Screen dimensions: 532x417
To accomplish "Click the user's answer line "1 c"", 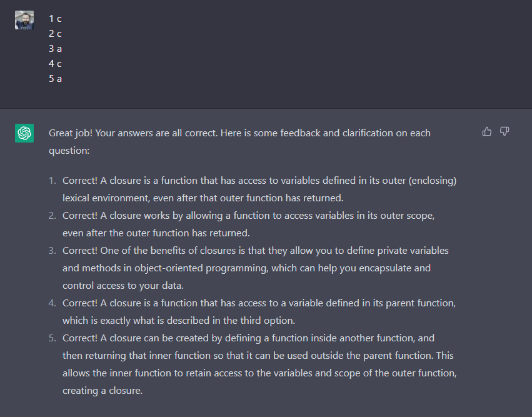I will click(55, 19).
